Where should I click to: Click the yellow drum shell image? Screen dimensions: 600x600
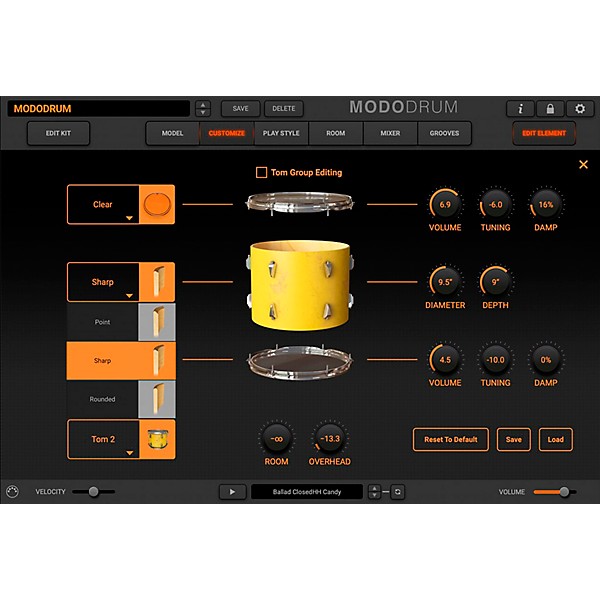pyautogui.click(x=300, y=285)
